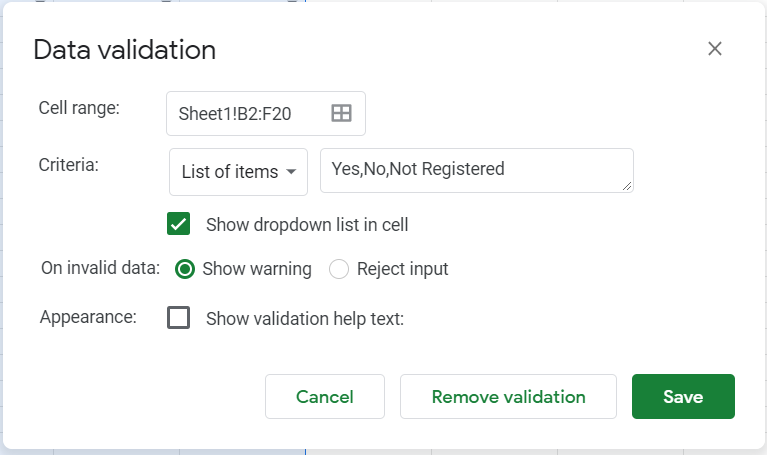Click the items text box resize handle
767x455 pixels.
(627, 186)
